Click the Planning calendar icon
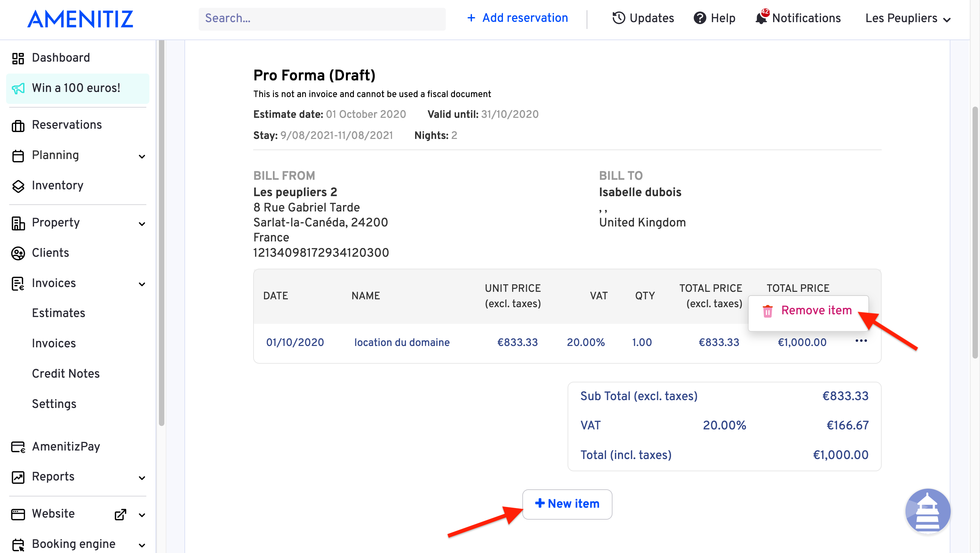The width and height of the screenshot is (980, 553). (x=18, y=156)
